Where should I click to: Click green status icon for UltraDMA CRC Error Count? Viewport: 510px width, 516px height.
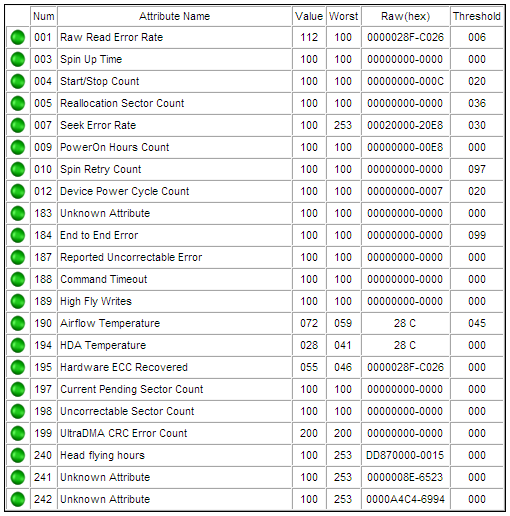point(18,433)
